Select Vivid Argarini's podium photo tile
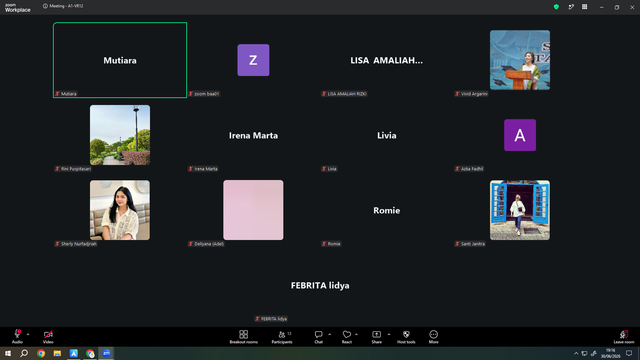This screenshot has height=360, width=640. (520, 60)
